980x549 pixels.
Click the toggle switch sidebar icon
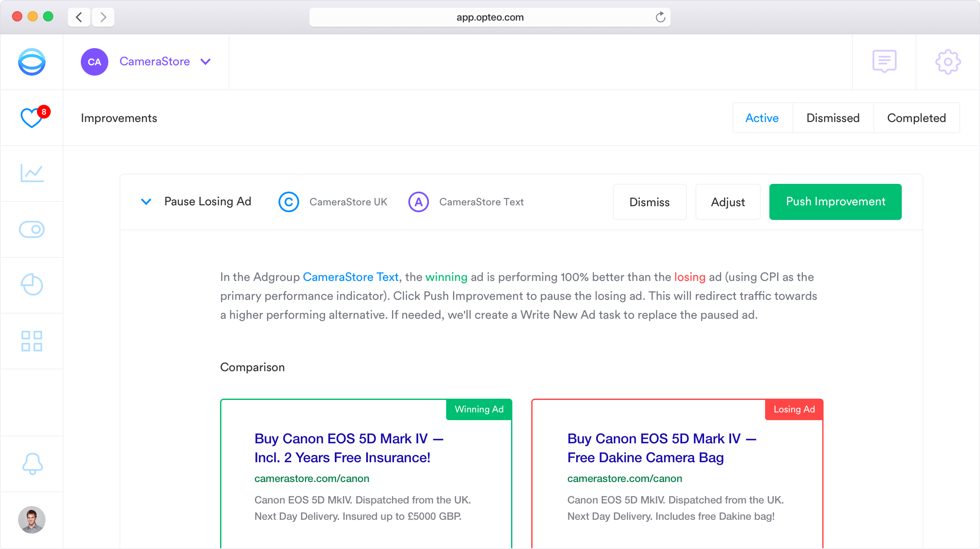[x=32, y=229]
